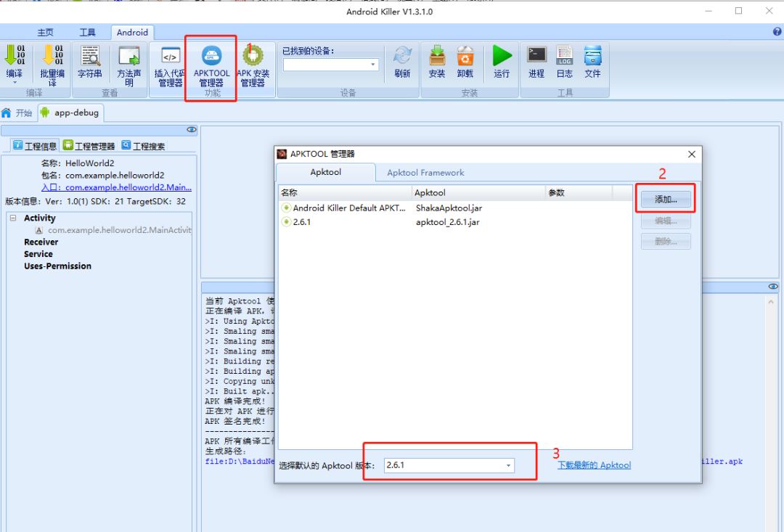Select the Receiver tree node
The image size is (784, 532).
click(41, 242)
